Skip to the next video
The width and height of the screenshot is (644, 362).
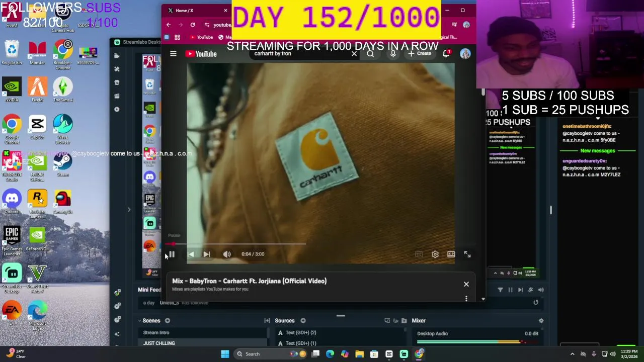pyautogui.click(x=207, y=254)
